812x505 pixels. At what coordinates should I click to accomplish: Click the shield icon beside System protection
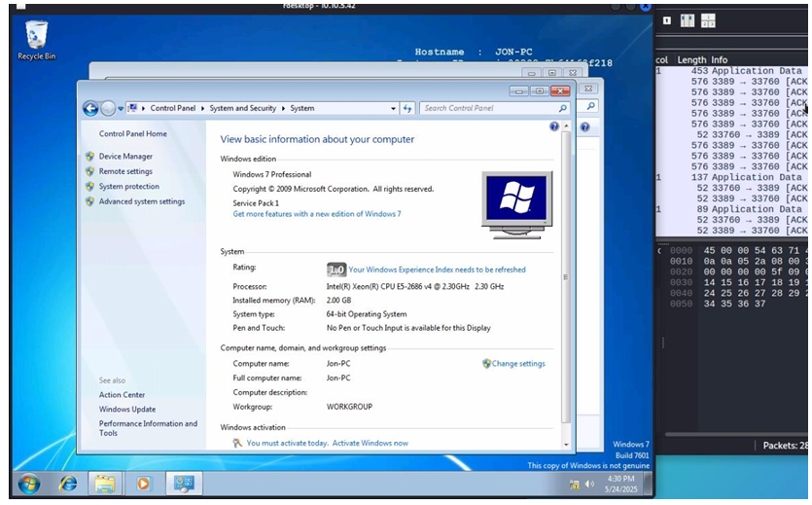click(x=89, y=186)
